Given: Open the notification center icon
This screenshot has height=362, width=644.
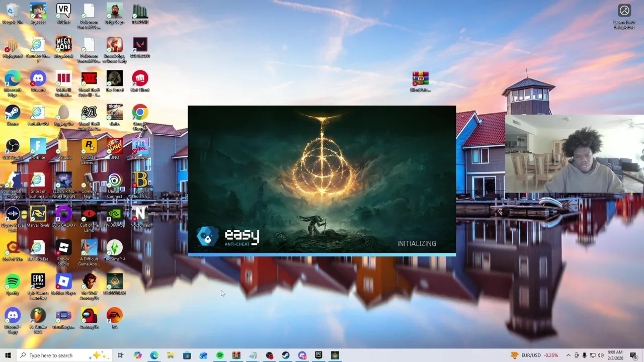Looking at the screenshot, I should [634, 355].
